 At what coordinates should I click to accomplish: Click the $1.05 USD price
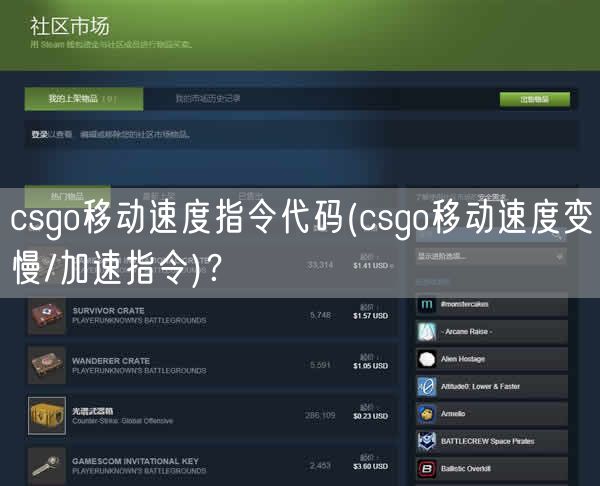point(370,366)
